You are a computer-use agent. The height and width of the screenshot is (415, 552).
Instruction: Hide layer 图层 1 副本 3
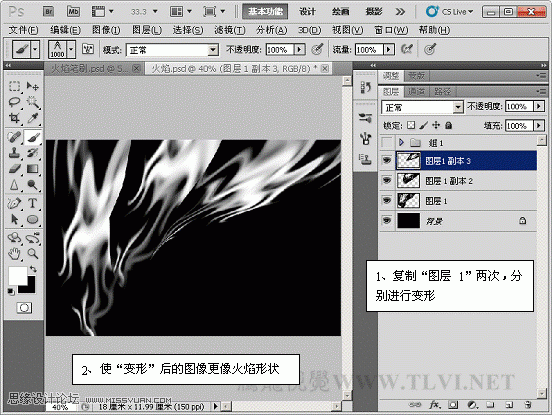point(387,161)
